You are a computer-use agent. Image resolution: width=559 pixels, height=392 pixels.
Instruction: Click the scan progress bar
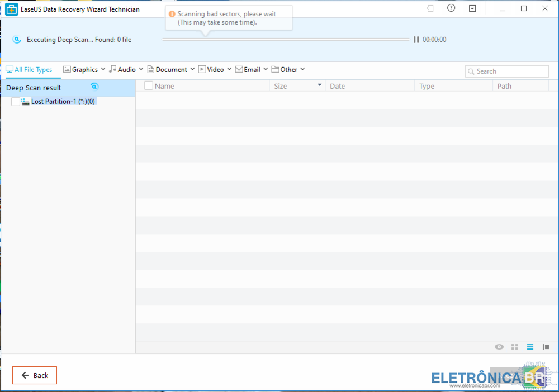coord(285,40)
